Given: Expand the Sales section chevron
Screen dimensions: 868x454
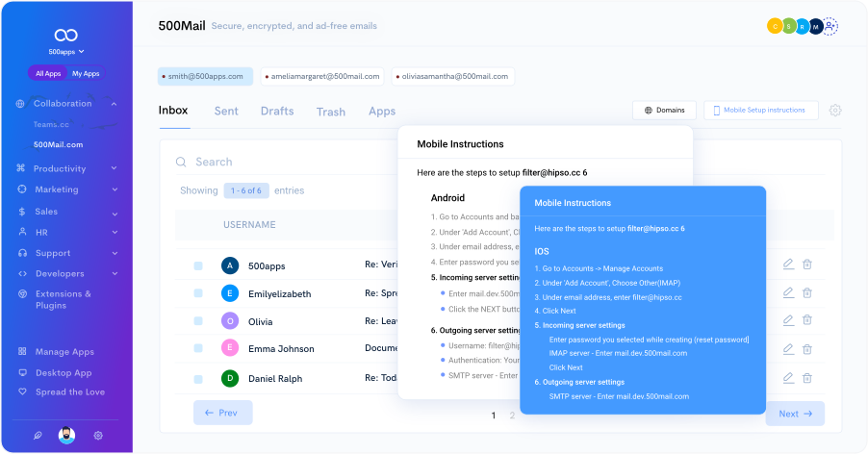Looking at the screenshot, I should [x=115, y=214].
